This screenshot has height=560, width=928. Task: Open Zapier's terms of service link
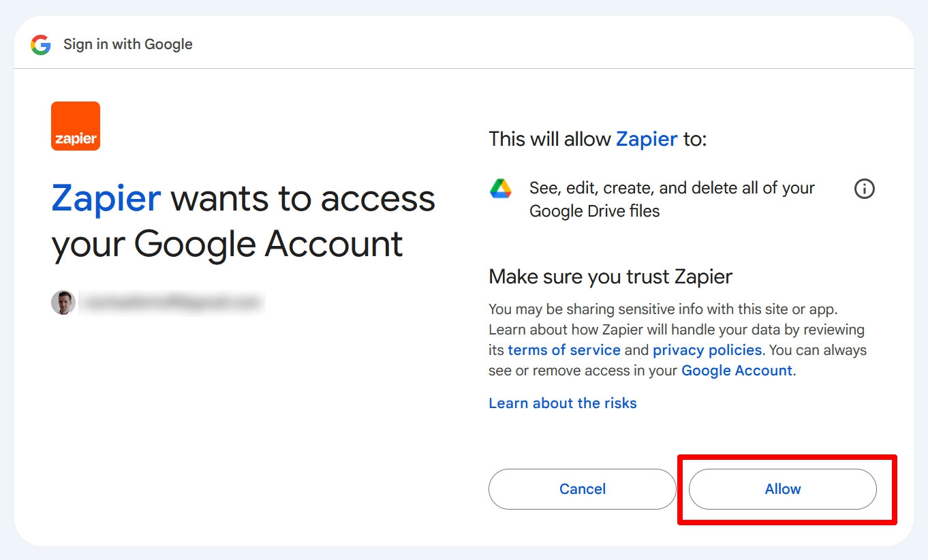[x=564, y=350]
